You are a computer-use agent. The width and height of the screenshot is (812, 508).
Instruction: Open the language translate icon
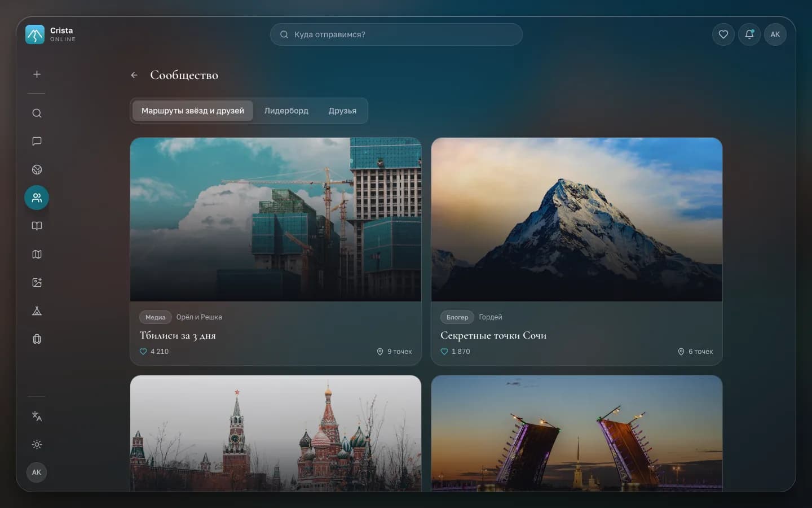pyautogui.click(x=37, y=416)
